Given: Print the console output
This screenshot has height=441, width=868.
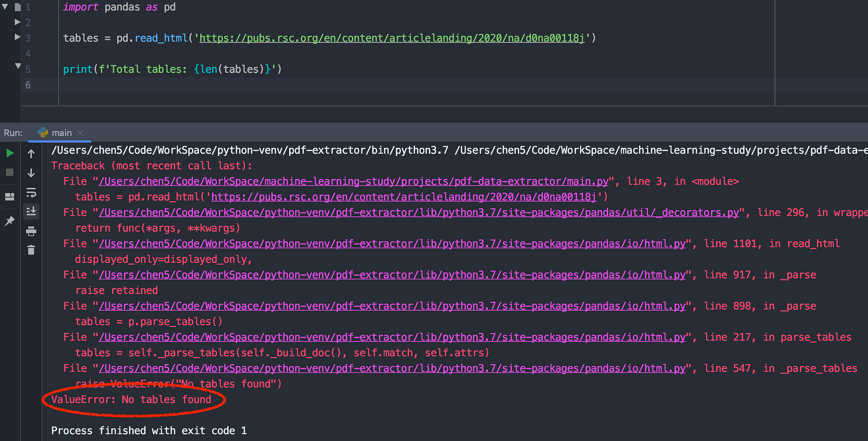Looking at the screenshot, I should 31,231.
